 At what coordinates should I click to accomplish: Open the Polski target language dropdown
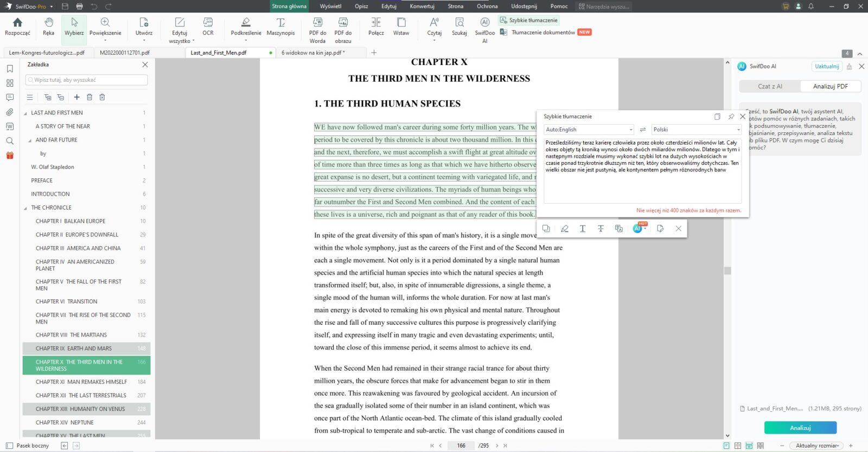tap(696, 130)
